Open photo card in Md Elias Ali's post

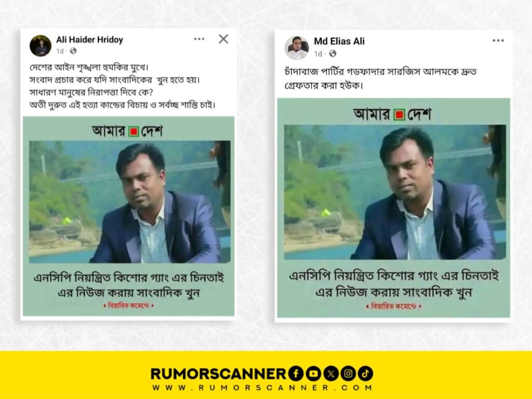click(x=394, y=208)
